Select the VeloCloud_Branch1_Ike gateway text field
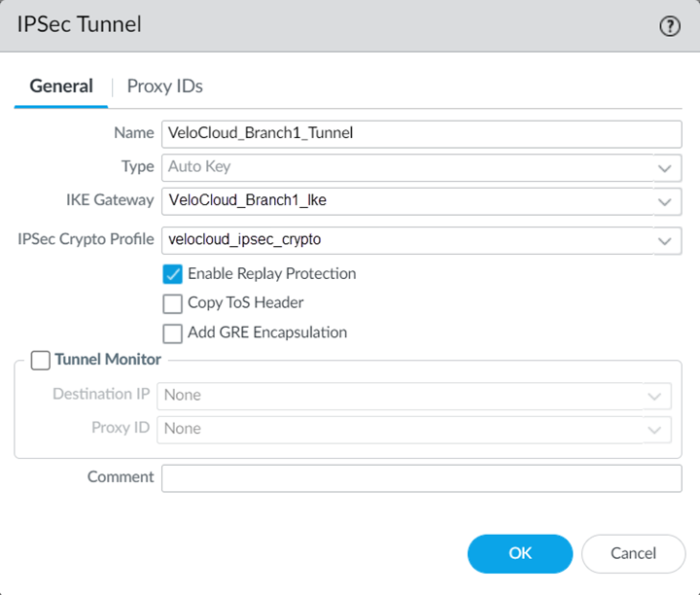The height and width of the screenshot is (595, 700). click(403, 201)
